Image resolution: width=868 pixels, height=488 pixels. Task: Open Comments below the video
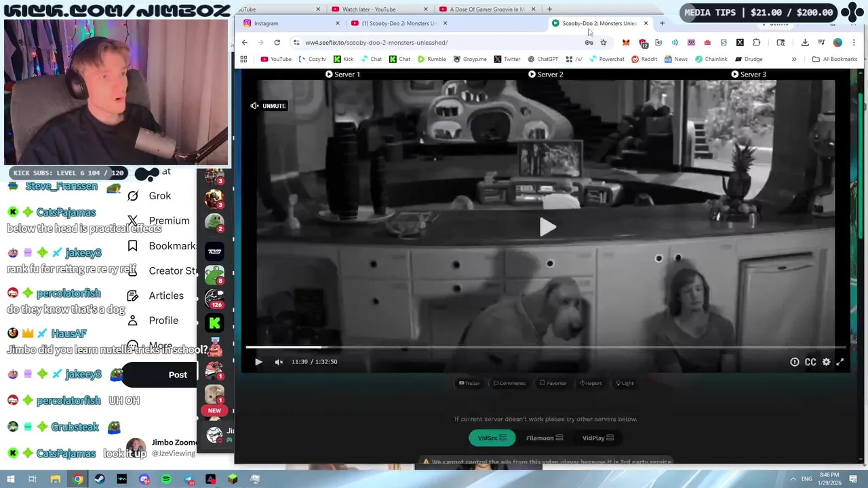coord(509,383)
